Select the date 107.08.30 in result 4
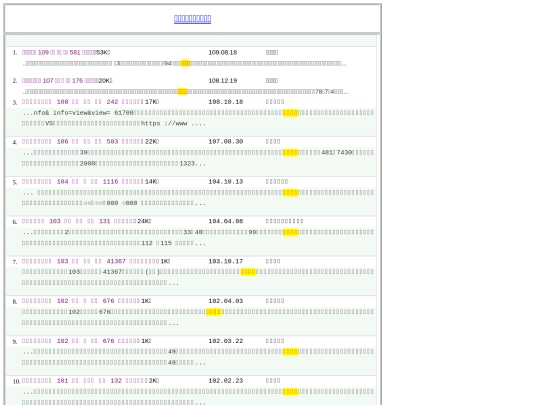The height and width of the screenshot is (405, 540). (x=226, y=142)
